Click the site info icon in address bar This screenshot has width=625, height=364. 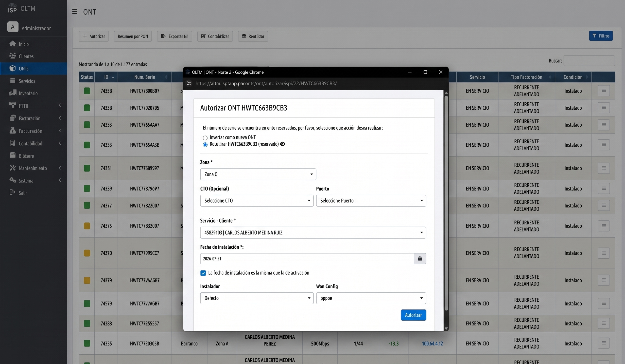[189, 83]
